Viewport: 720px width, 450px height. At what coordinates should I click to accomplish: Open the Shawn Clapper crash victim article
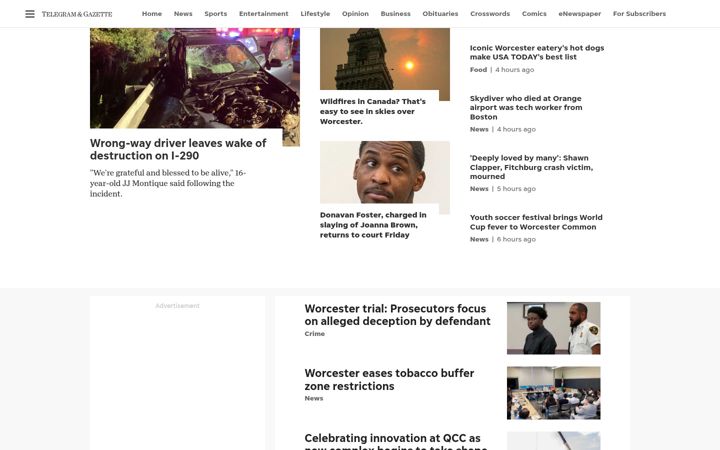(x=531, y=167)
